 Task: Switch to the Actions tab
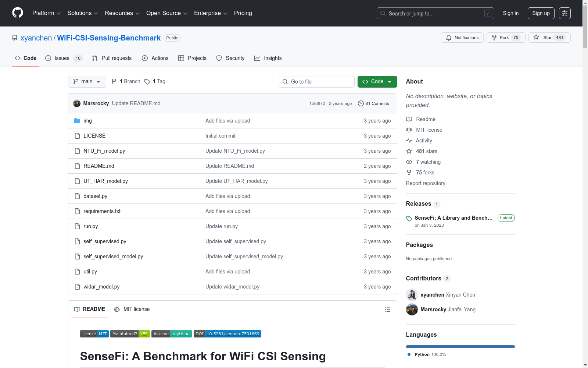point(155,58)
